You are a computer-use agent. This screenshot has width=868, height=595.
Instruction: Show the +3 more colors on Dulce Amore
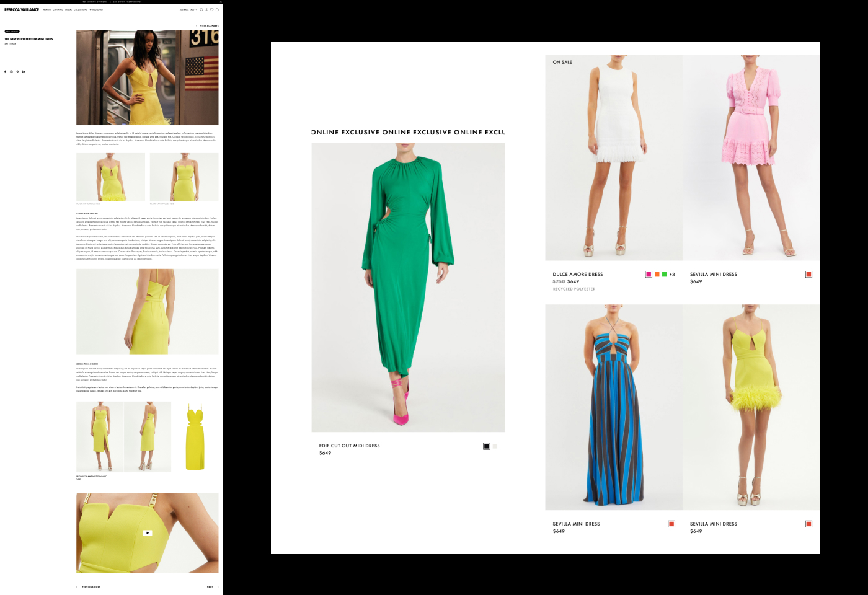[x=672, y=275]
